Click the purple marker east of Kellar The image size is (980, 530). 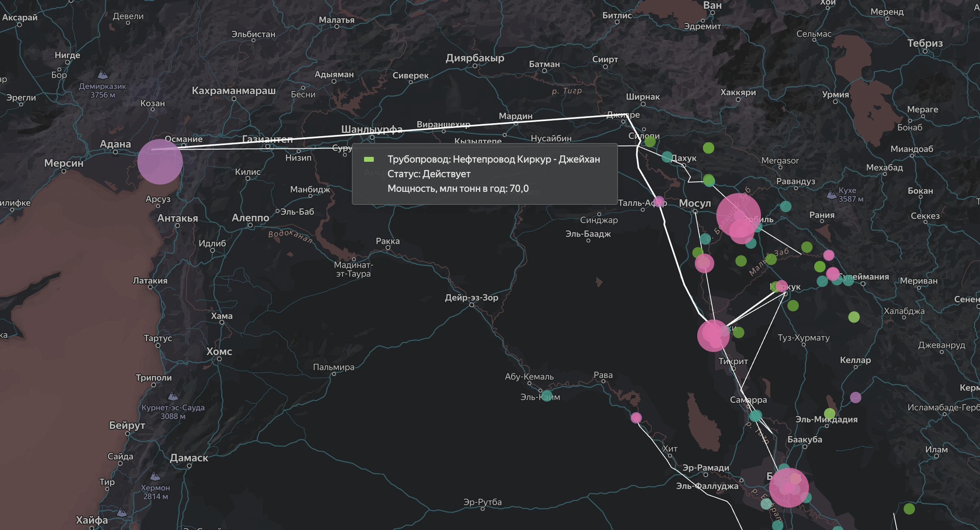(x=855, y=397)
